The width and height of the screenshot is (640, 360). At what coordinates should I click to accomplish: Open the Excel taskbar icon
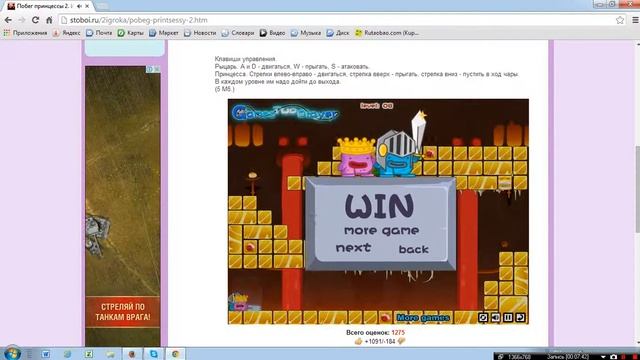88,354
